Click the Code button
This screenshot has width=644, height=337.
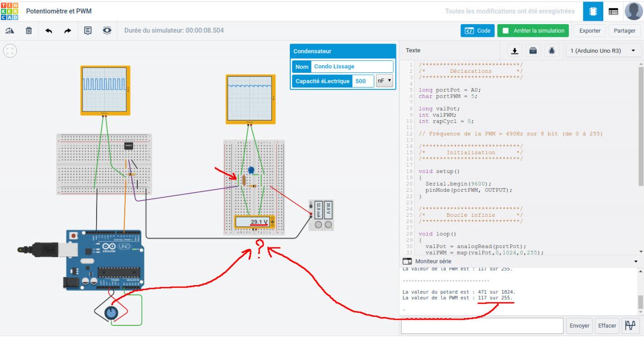477,31
